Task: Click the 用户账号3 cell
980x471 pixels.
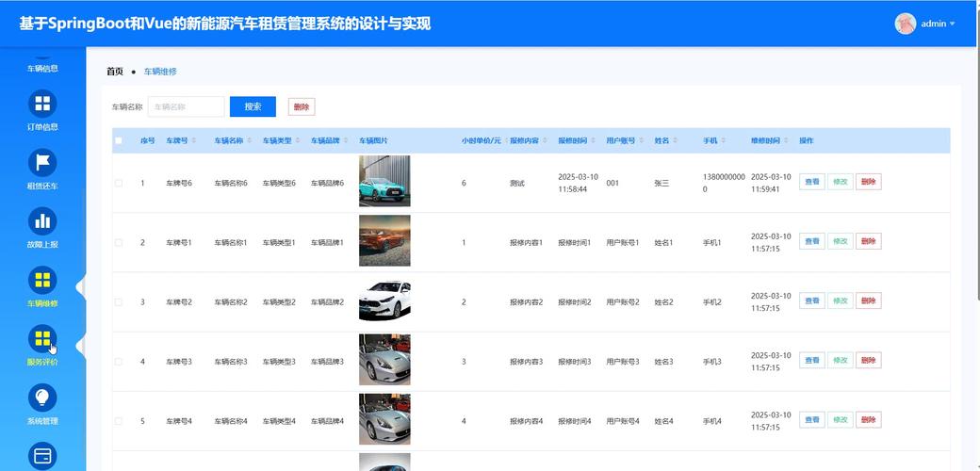Action: 623,362
